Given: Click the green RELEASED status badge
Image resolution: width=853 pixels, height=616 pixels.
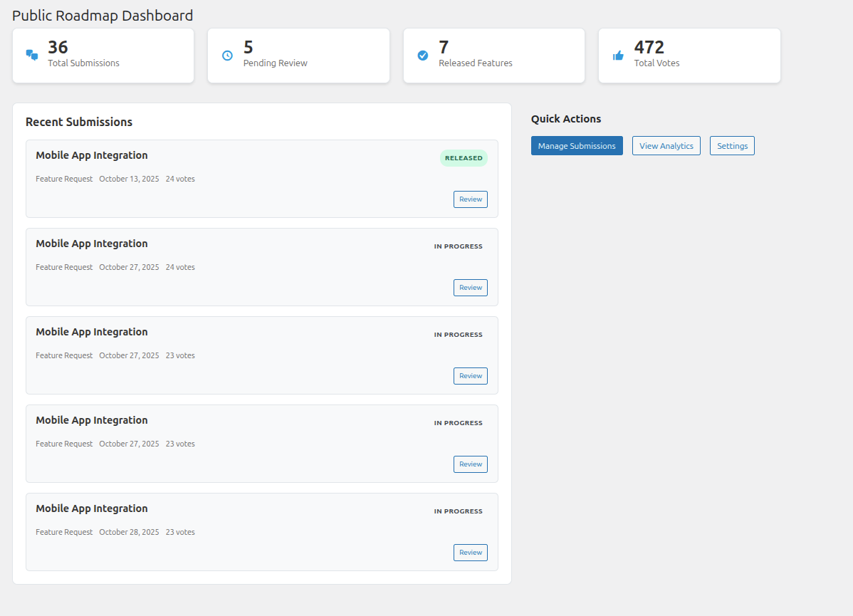Looking at the screenshot, I should (464, 158).
